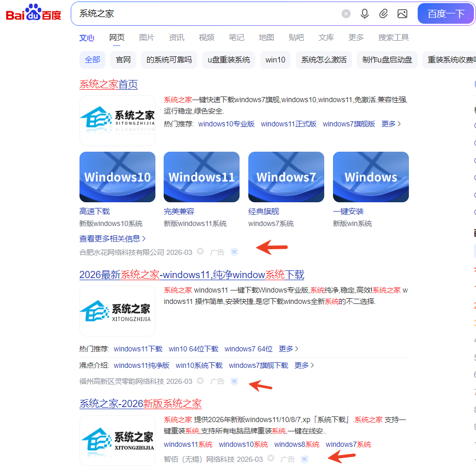Click third result's 系统之家 logo thumbnail
The height and width of the screenshot is (468, 476).
click(x=117, y=440)
